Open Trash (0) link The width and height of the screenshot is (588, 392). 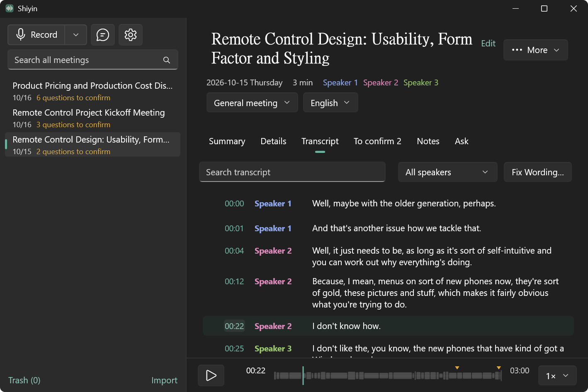(x=24, y=380)
